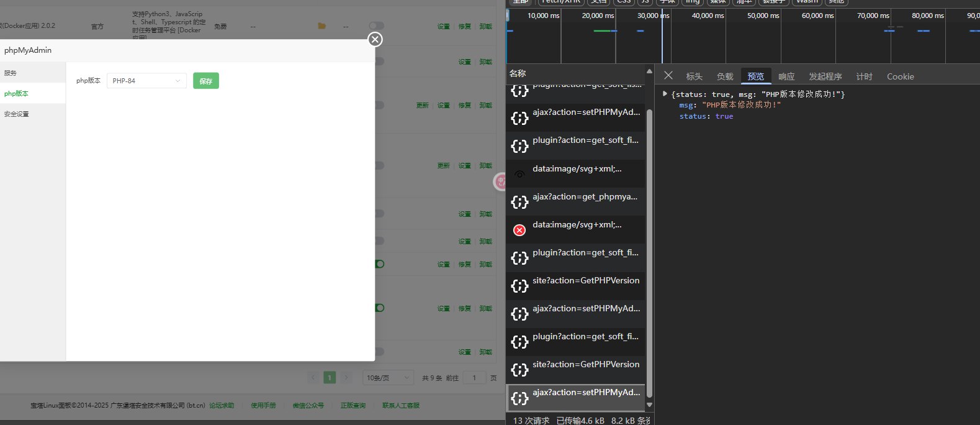The image size is (980, 425).
Task: Open the 联系人工客服 footer link
Action: pos(401,405)
